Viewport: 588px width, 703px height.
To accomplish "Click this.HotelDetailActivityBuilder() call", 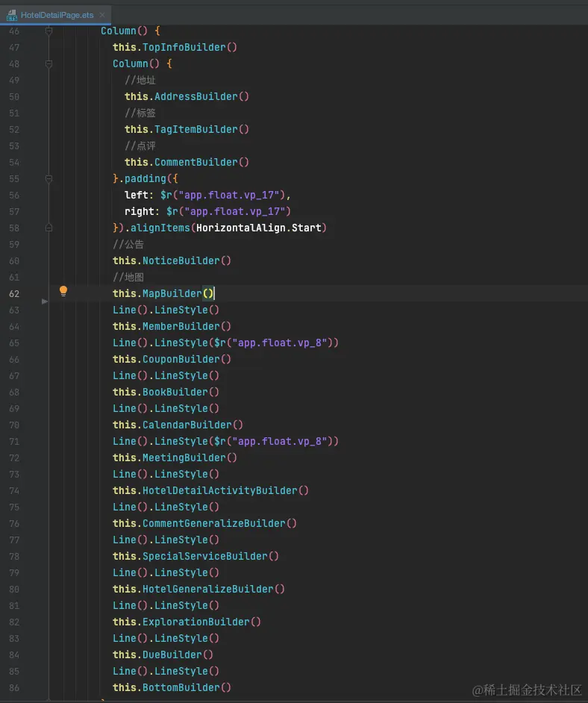I will pos(210,490).
